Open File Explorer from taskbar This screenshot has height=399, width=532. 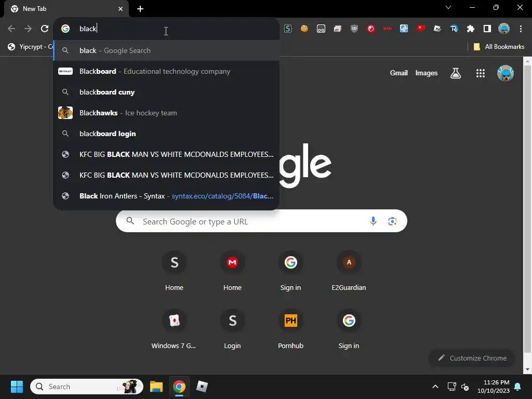[156, 387]
